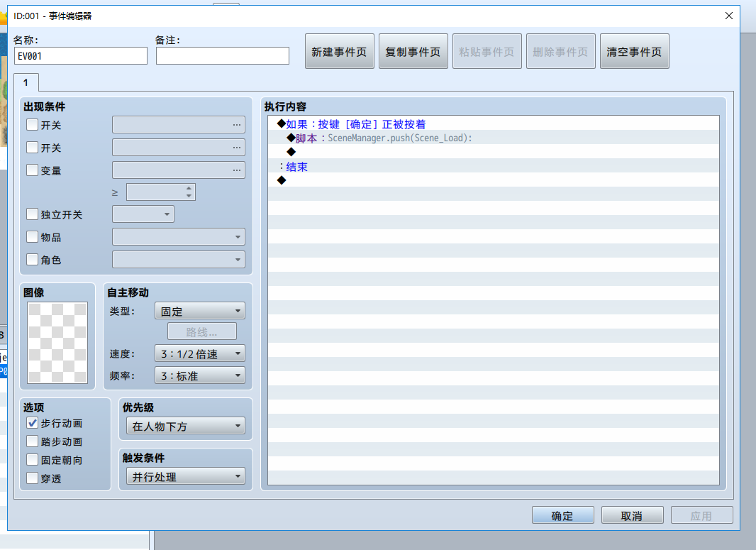The image size is (756, 550).
Task: Click the 复制事件页 button
Action: click(413, 51)
